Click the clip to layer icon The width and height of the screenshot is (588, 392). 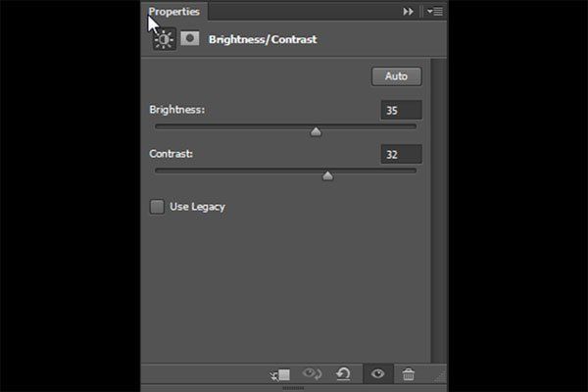pos(279,374)
